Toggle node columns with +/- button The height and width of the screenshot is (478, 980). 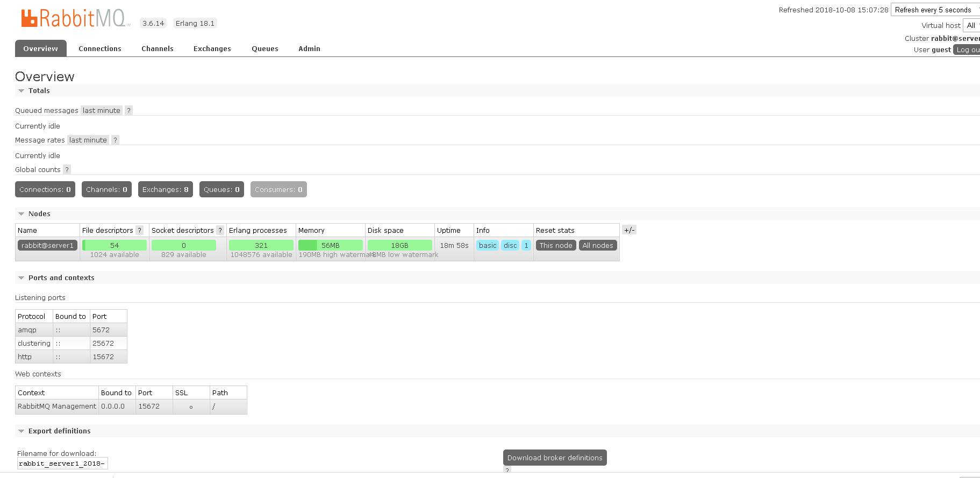click(630, 230)
